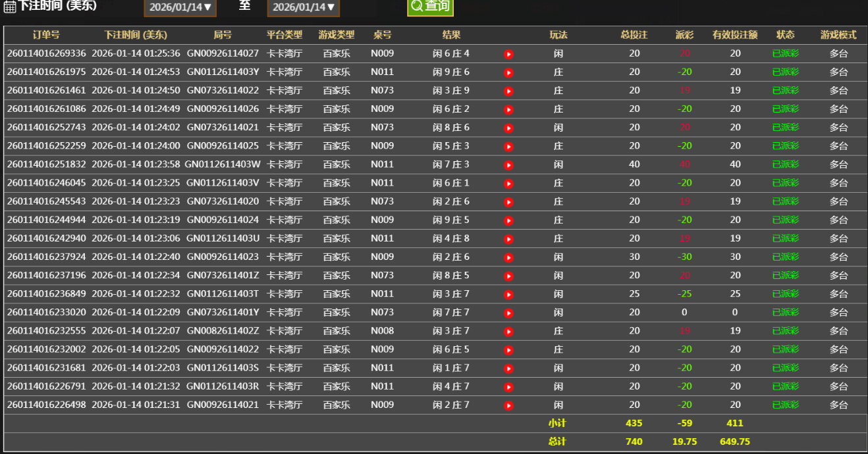Click replay icon for round GN0112611403U
Viewport: 868px width, 454px height.
coord(508,239)
